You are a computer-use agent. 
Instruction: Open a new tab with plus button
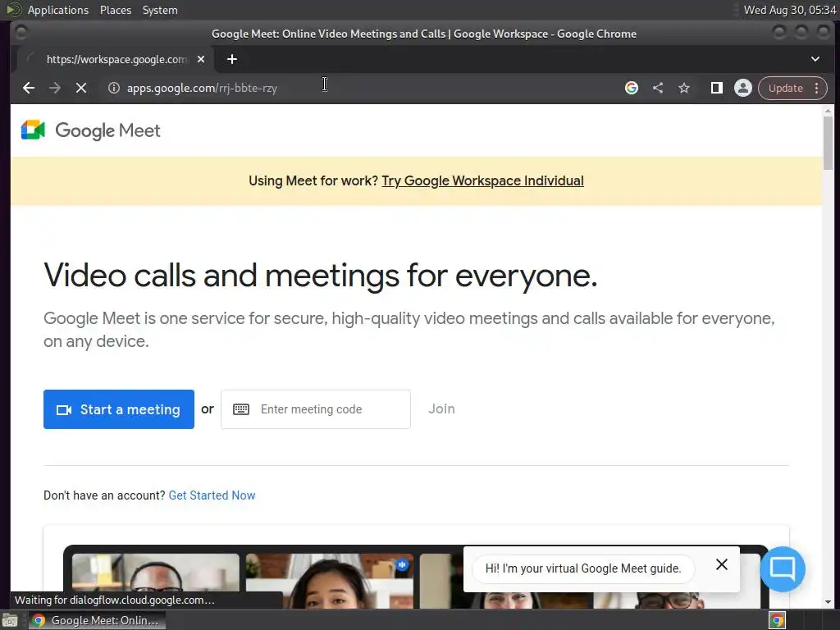[232, 59]
